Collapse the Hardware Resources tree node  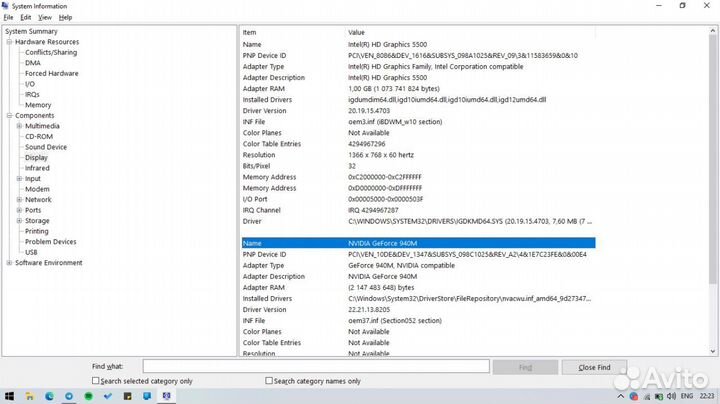(x=9, y=42)
